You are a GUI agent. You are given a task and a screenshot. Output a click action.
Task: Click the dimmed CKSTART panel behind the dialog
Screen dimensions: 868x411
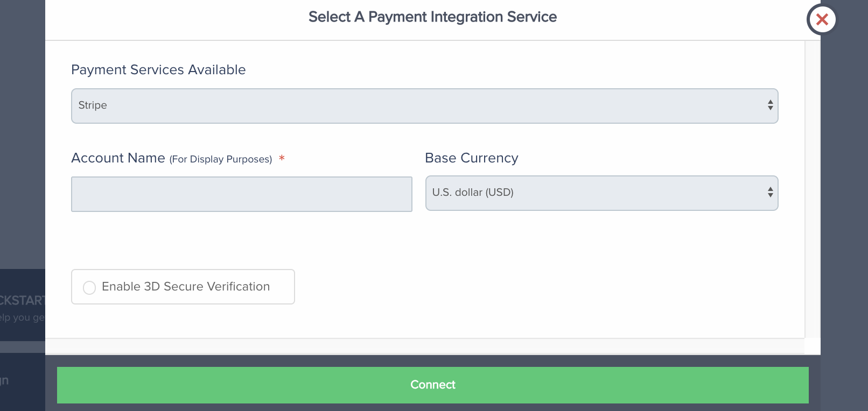pos(23,305)
